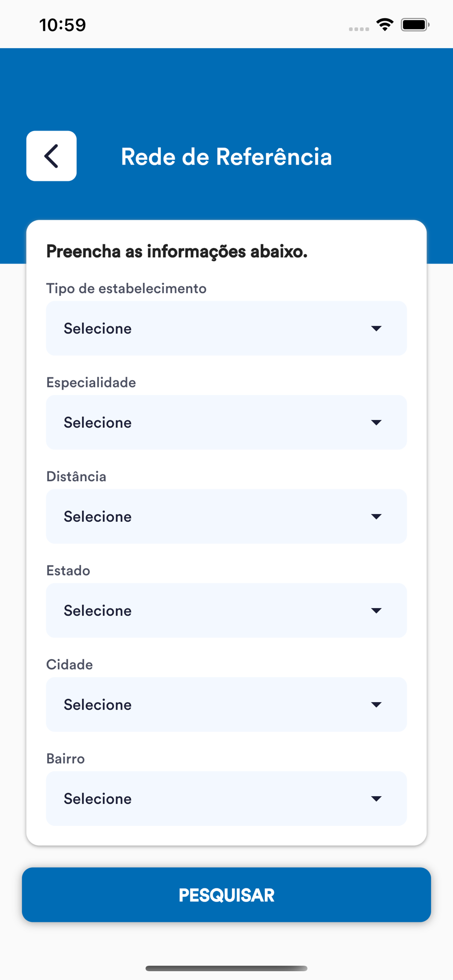Click the Especialidade dropdown arrow icon
The width and height of the screenshot is (453, 980).
pyautogui.click(x=376, y=422)
